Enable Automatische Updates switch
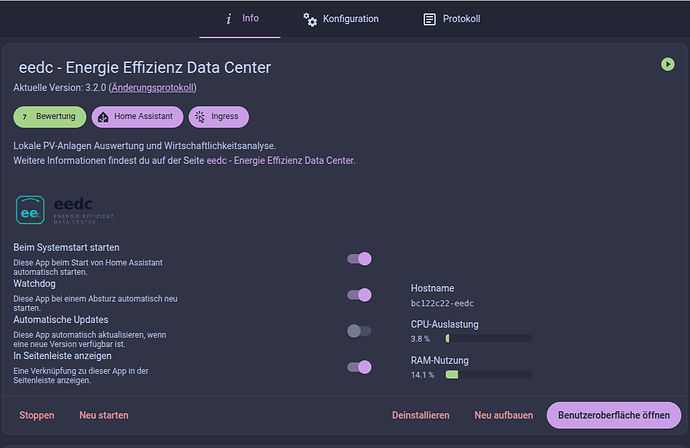Image resolution: width=690 pixels, height=448 pixels. [x=359, y=331]
